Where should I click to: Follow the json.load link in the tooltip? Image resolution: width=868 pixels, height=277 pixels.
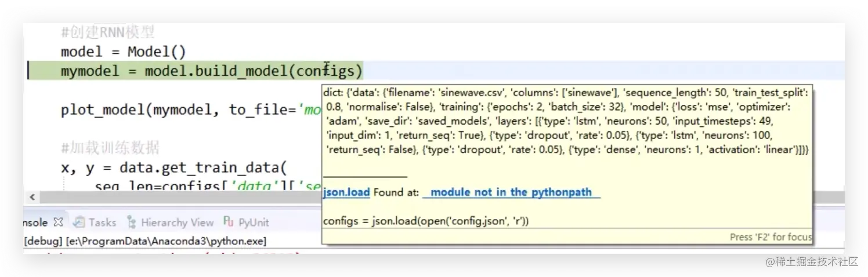[346, 192]
